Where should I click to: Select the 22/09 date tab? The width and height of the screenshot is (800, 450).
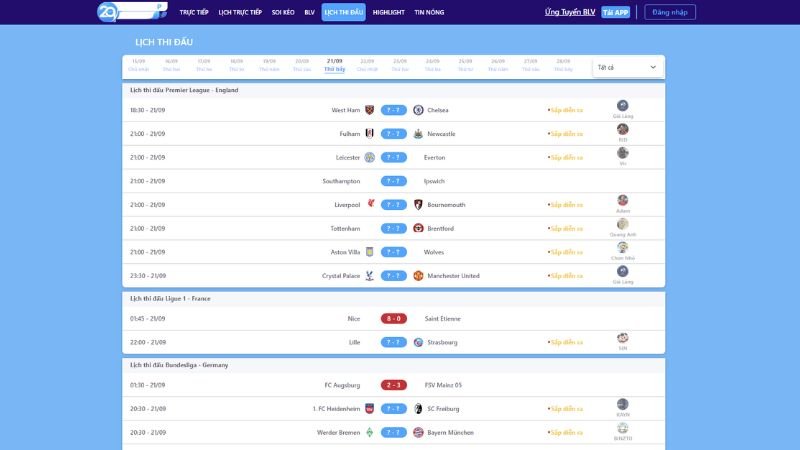click(x=367, y=65)
